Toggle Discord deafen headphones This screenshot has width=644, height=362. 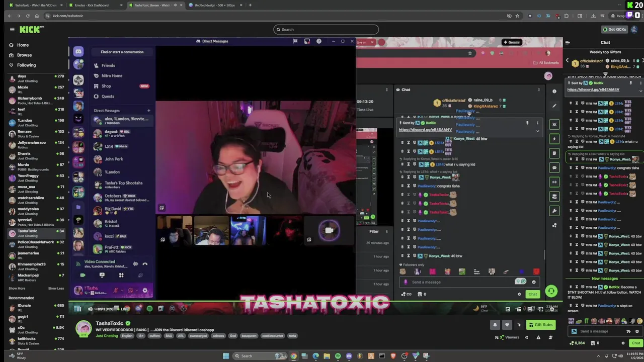tap(131, 290)
